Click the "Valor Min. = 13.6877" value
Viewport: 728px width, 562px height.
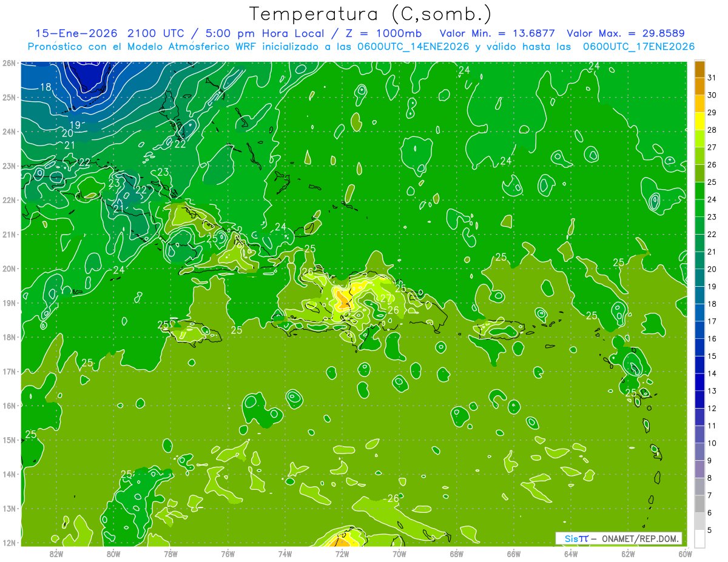(x=497, y=33)
